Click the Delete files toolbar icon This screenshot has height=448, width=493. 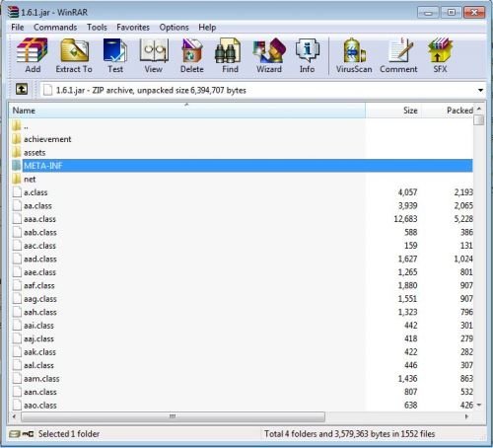[192, 55]
